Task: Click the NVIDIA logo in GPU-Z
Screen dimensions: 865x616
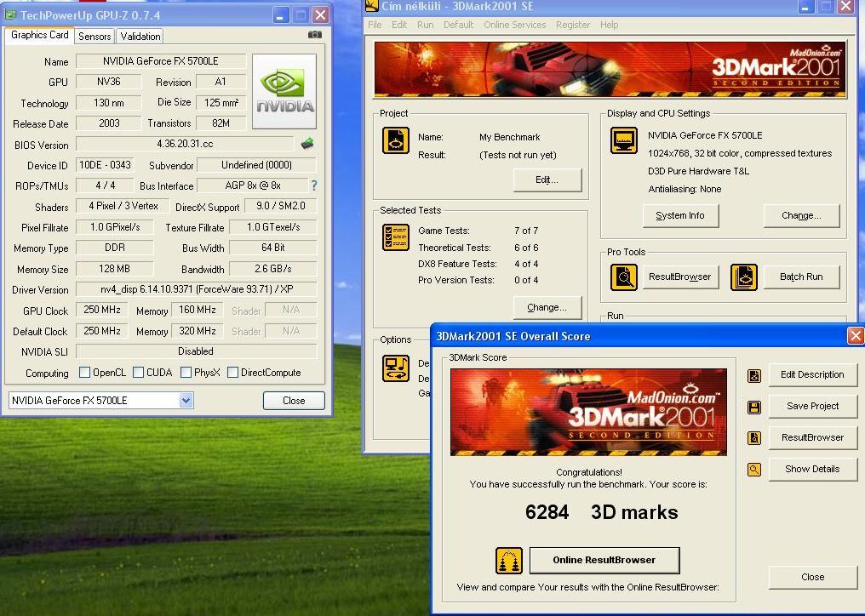Action: (284, 91)
